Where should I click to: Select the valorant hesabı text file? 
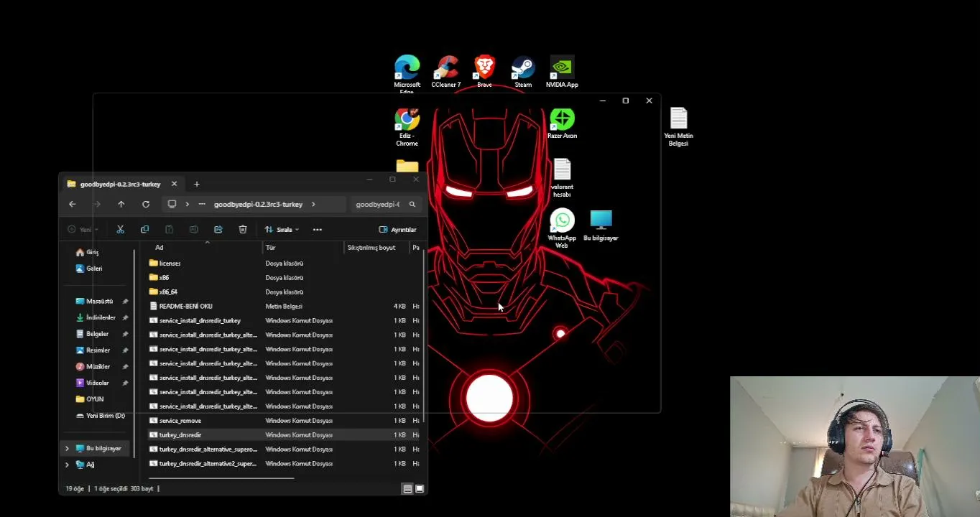(562, 178)
